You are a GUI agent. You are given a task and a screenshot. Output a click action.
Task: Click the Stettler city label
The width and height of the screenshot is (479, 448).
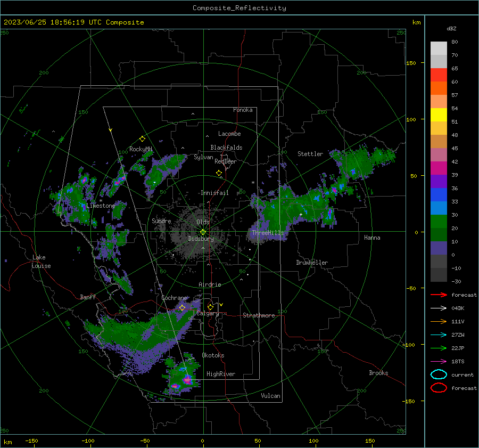tap(310, 154)
